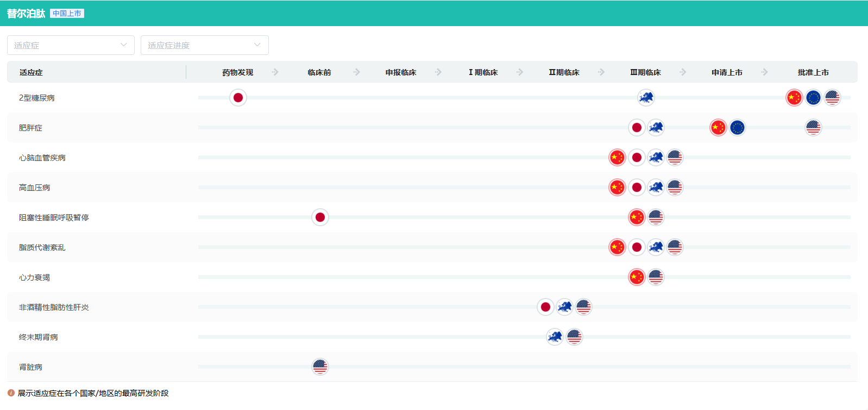
Task: Click China flag in the 心脑血管疾病 row
Action: click(617, 158)
